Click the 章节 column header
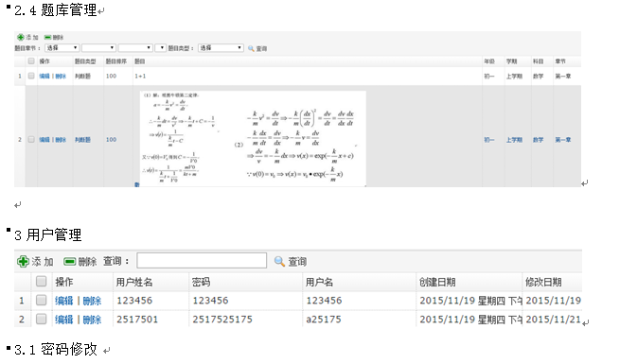Screen dimensions: 620x364 560,61
